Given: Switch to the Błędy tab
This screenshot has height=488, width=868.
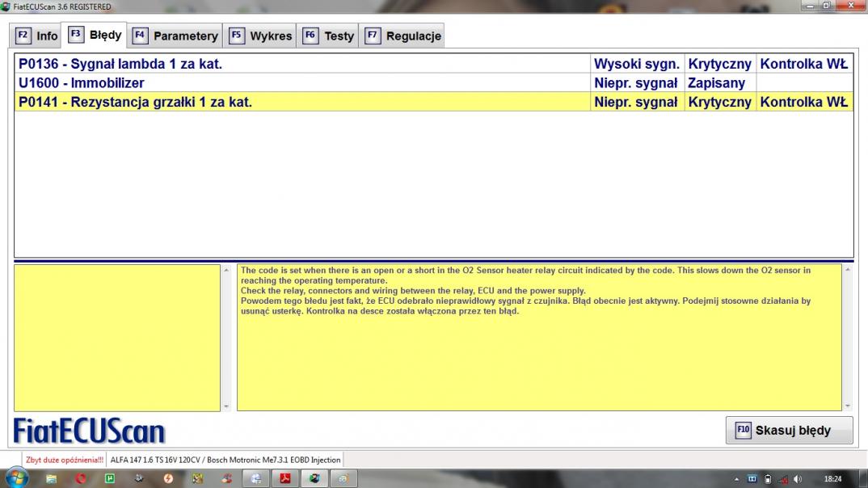Looking at the screenshot, I should point(94,35).
